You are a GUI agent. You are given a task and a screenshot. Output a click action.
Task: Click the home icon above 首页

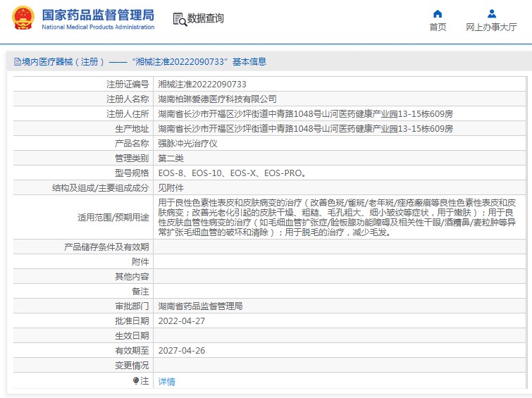click(438, 14)
